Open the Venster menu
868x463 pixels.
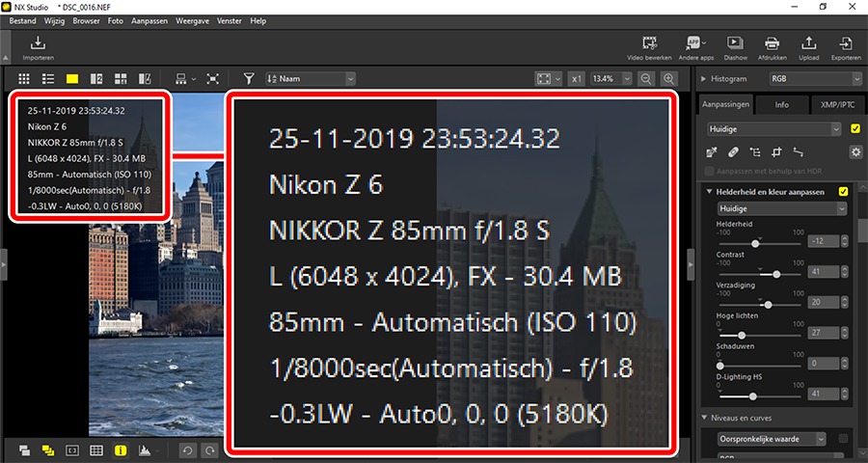(x=230, y=21)
